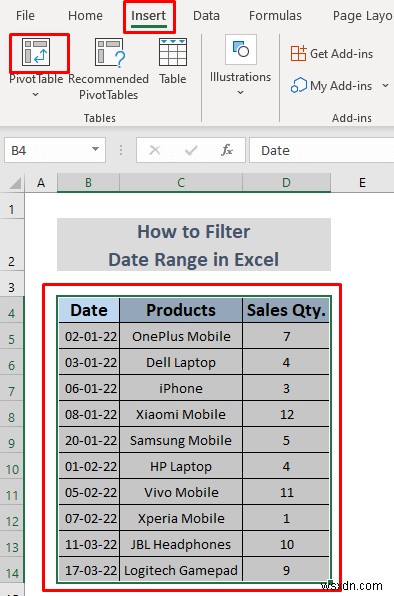Open the Insert Function fx dialog
The width and height of the screenshot is (394, 596).
tap(227, 151)
